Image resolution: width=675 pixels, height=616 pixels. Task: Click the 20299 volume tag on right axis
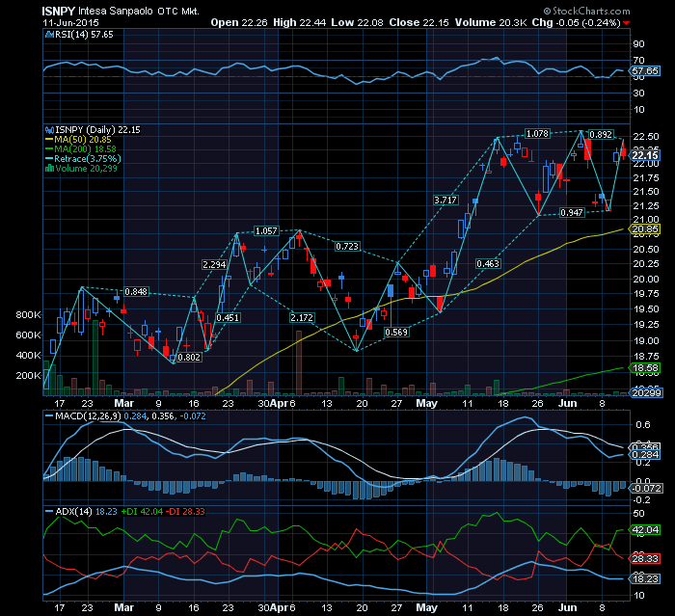(647, 392)
